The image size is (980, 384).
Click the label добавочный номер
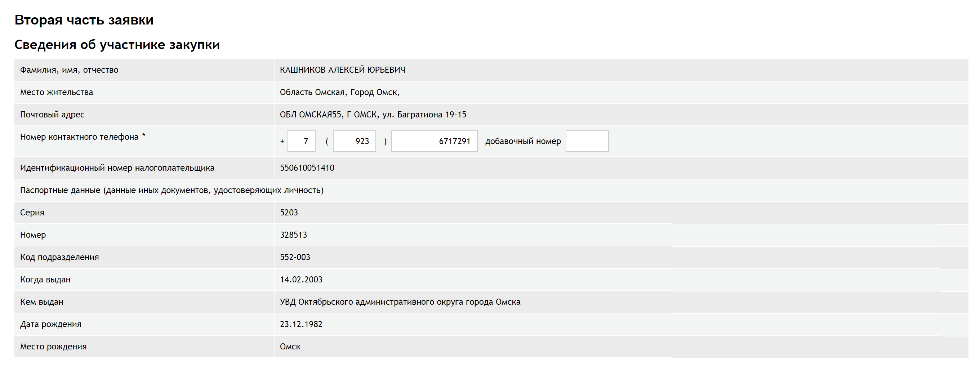coord(523,142)
